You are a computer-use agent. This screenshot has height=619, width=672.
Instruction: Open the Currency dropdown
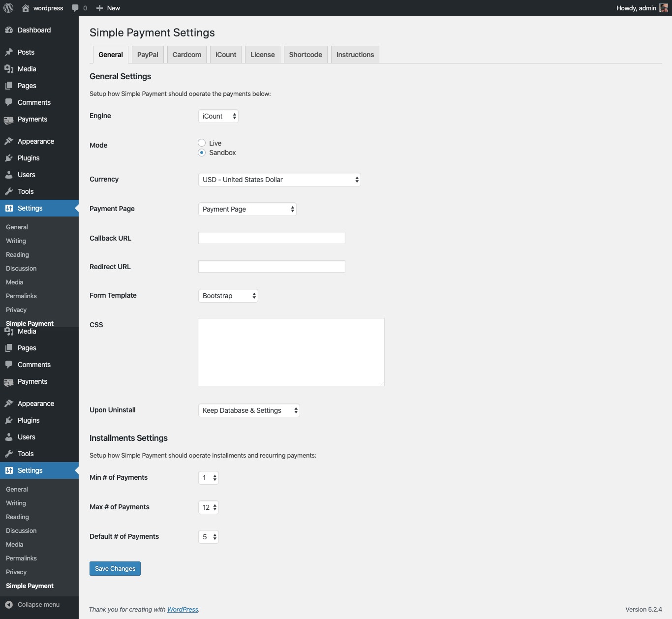coord(279,180)
